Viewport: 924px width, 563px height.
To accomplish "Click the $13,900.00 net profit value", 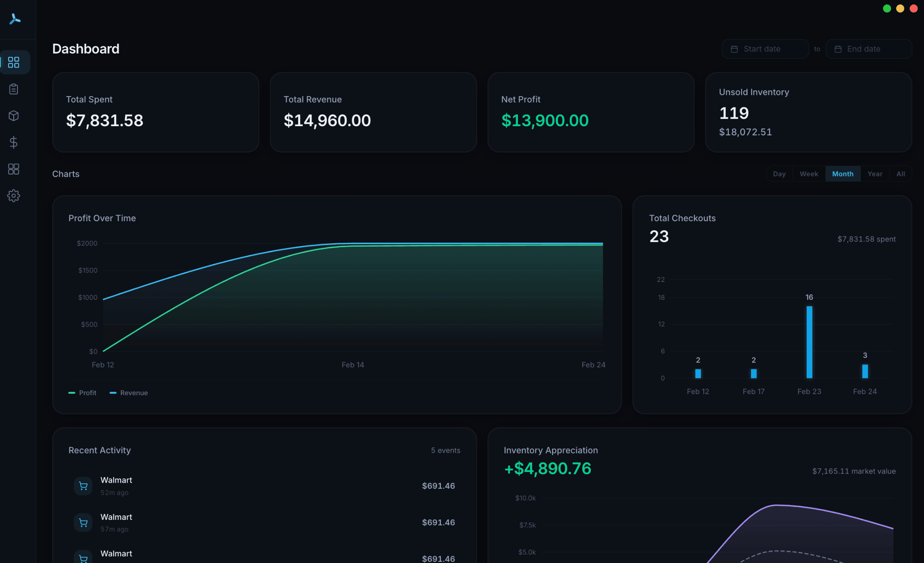I will (x=545, y=121).
